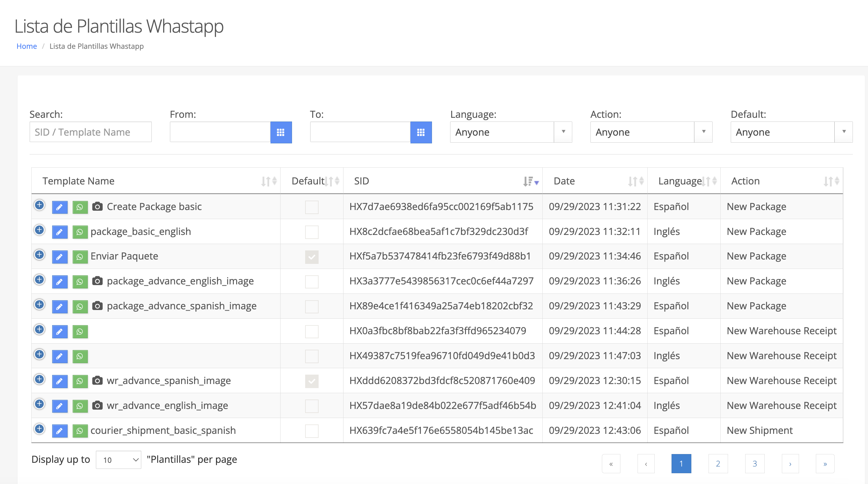Toggle Default checkbox in row dated 09/29/2023 11:44:28

tap(312, 332)
